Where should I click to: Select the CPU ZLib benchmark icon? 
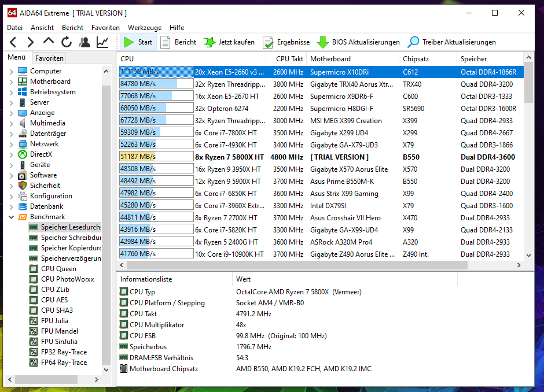tap(34, 290)
